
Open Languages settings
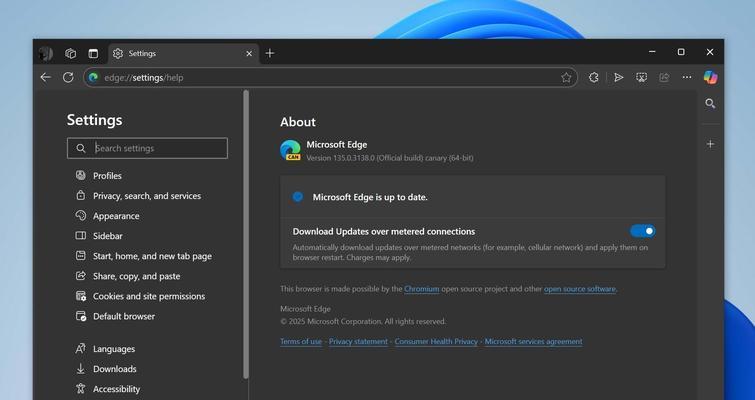coord(105,348)
